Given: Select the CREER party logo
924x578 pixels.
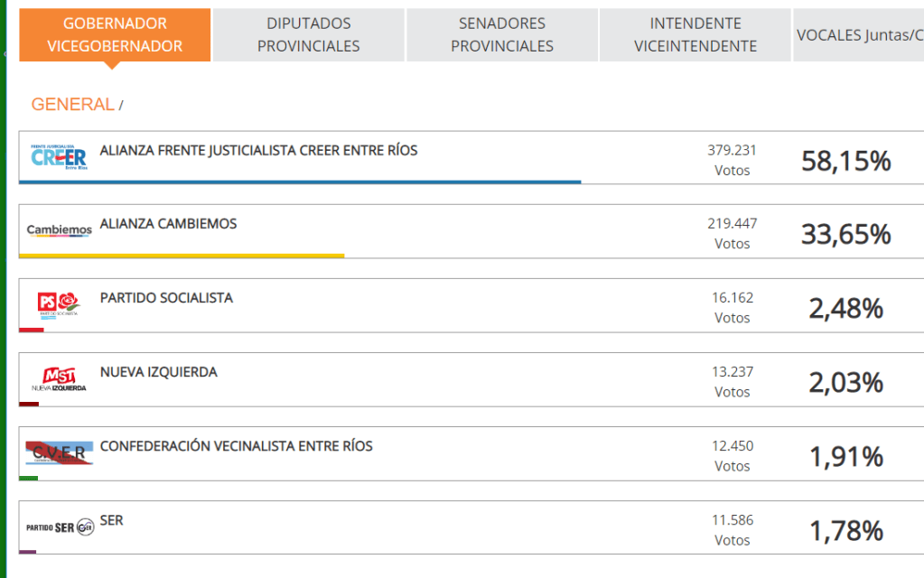Looking at the screenshot, I should coord(57,156).
